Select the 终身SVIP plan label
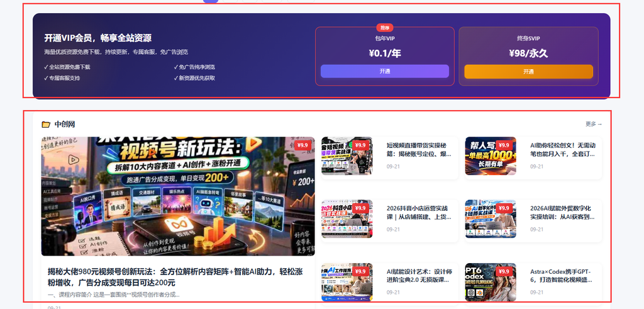This screenshot has height=309, width=644. 528,38
